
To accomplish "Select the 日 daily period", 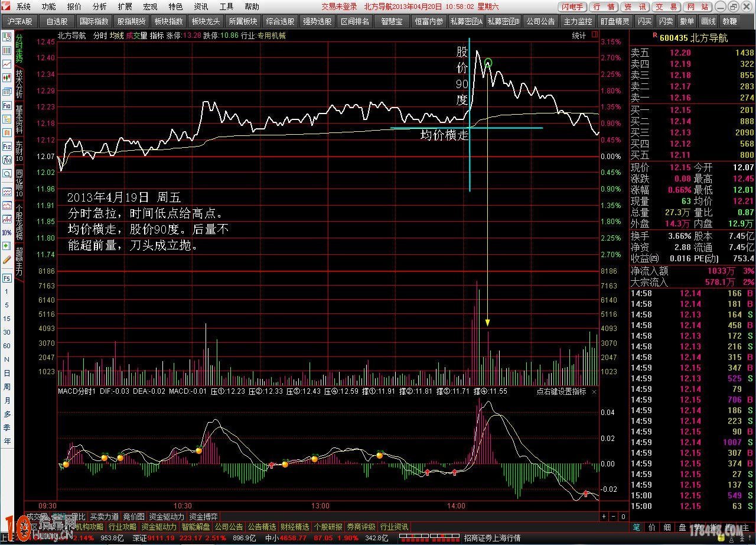I will 7,374.
